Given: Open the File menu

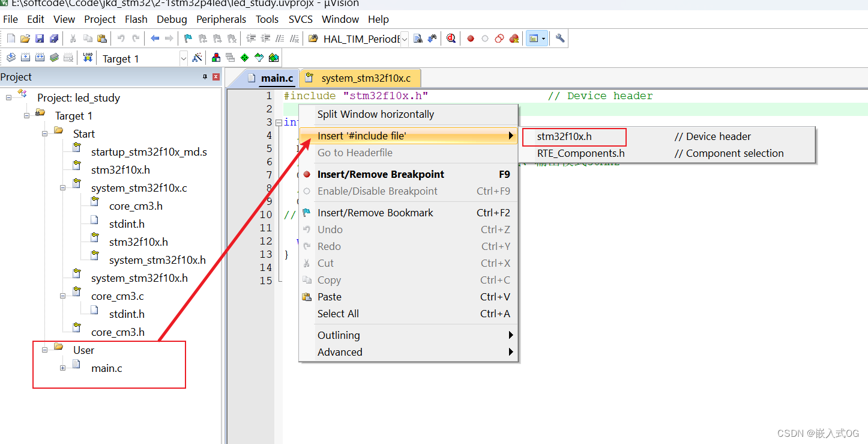Looking at the screenshot, I should tap(11, 19).
